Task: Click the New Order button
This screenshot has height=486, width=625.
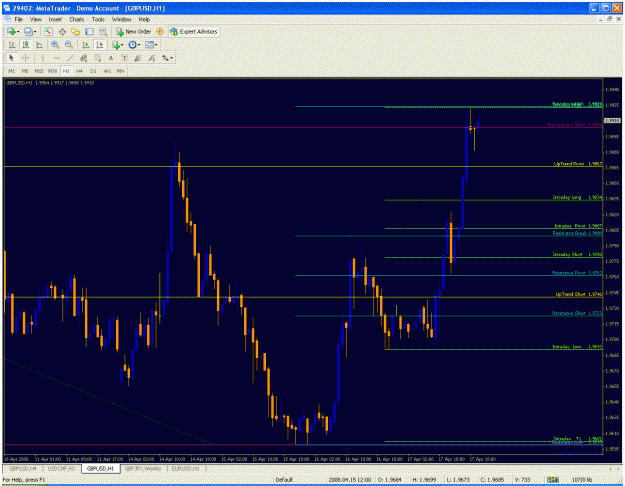Action: click(134, 31)
